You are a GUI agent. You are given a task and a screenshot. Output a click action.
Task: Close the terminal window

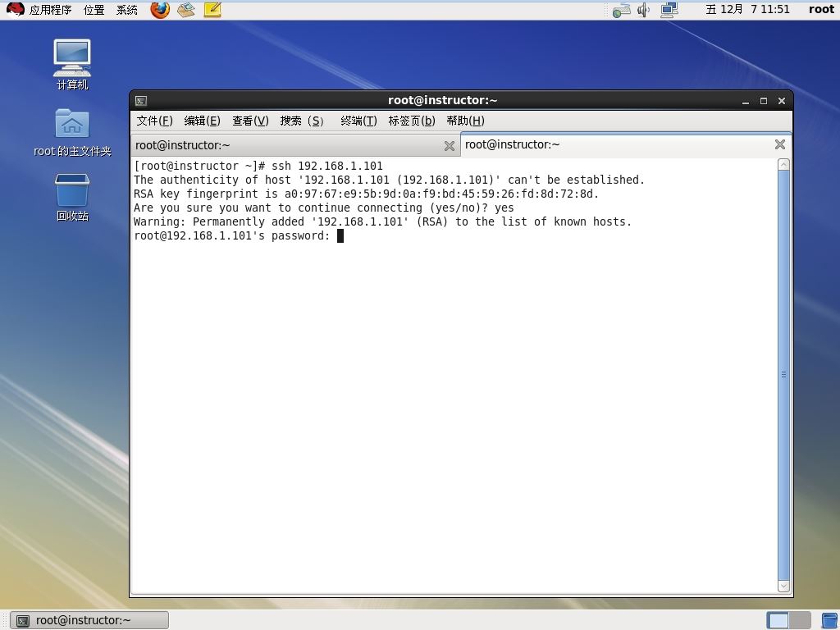(782, 101)
